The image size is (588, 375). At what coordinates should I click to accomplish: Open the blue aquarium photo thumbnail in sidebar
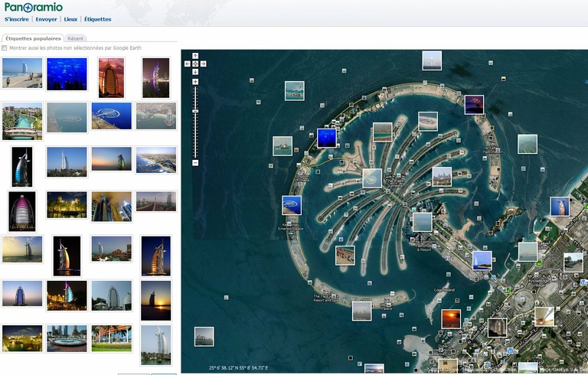tap(67, 74)
